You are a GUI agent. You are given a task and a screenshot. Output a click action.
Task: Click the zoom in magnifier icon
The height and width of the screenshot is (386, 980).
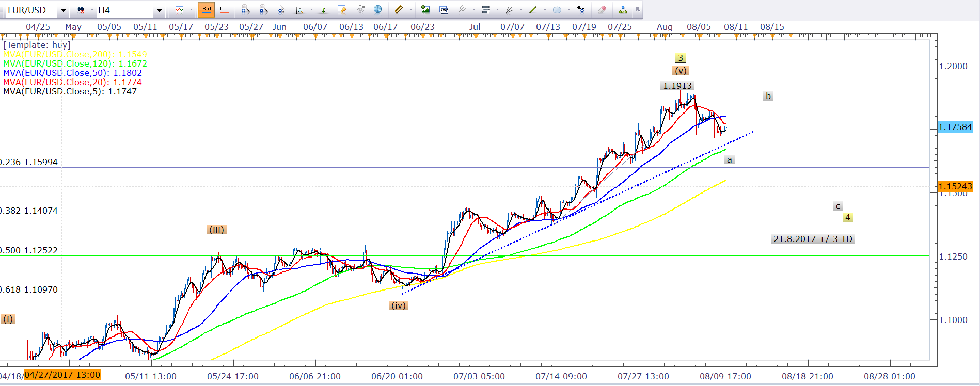[245, 9]
